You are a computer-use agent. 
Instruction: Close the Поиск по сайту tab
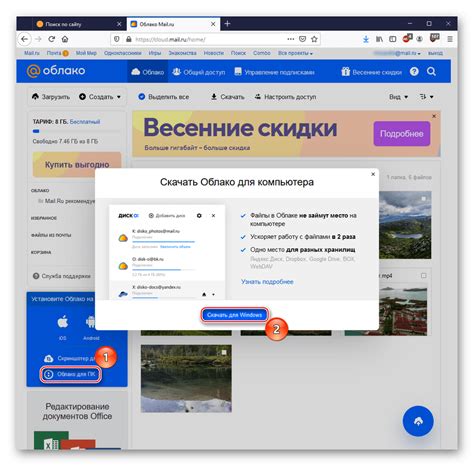[x=119, y=24]
